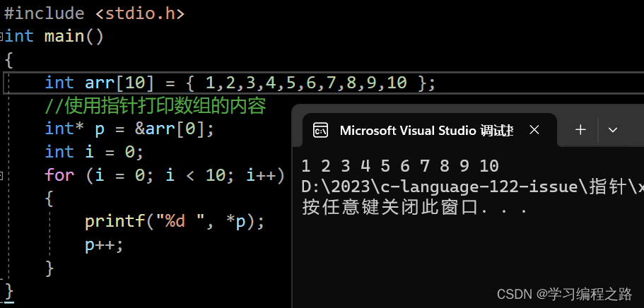Open a new terminal tab with plus button
The image size is (644, 308).
580,130
